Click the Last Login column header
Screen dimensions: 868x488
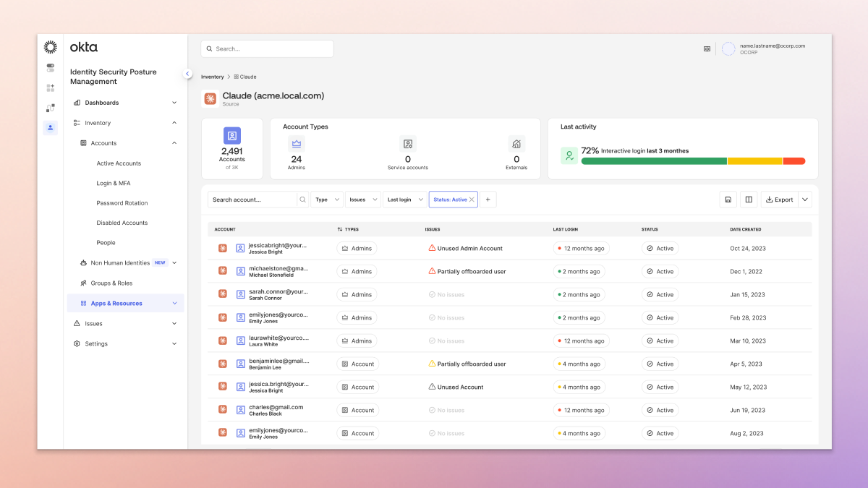coord(566,229)
